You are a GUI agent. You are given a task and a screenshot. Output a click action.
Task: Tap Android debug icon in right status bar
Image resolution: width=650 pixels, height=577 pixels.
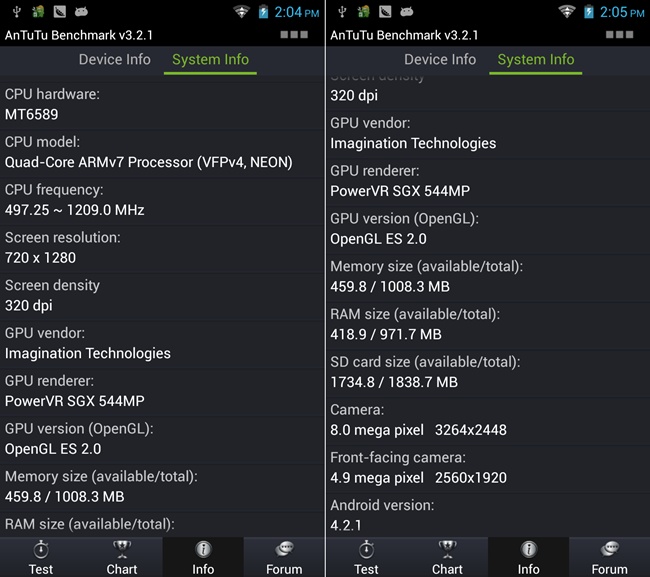[407, 12]
